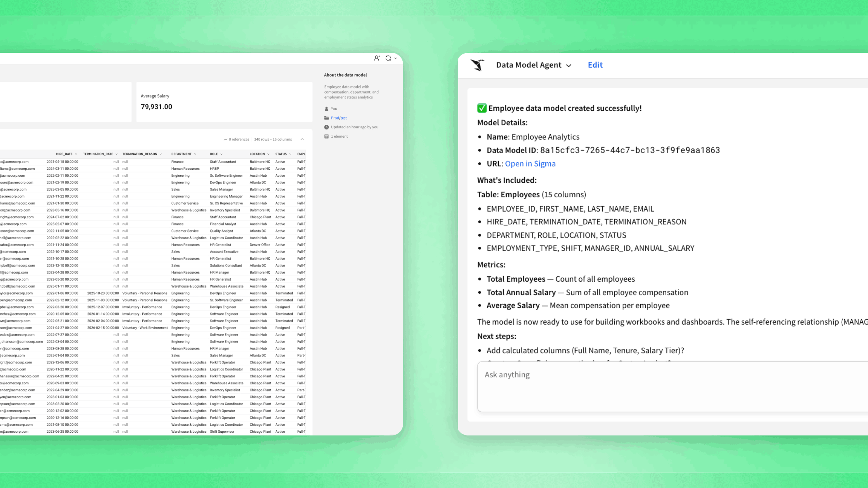Click the Engineering Manager role cell

pyautogui.click(x=226, y=196)
